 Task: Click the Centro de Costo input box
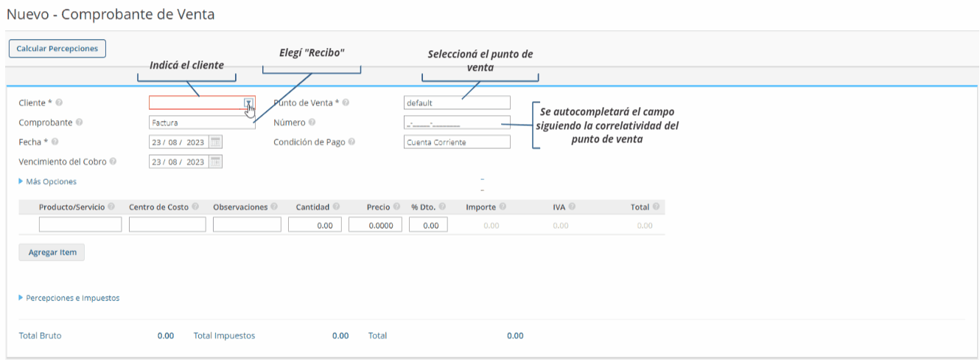(167, 225)
